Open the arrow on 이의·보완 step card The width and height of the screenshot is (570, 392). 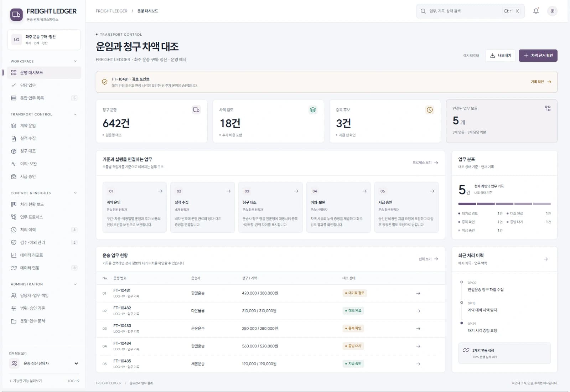tap(364, 191)
